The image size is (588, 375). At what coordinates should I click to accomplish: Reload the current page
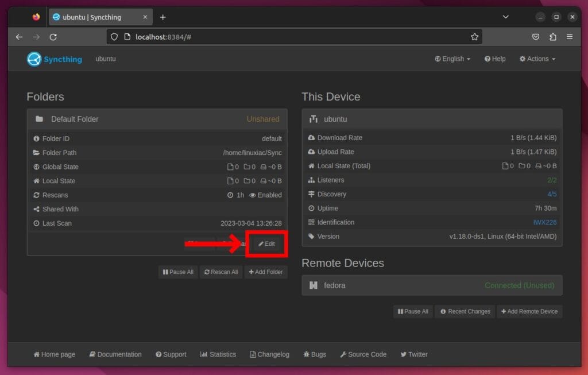point(53,37)
